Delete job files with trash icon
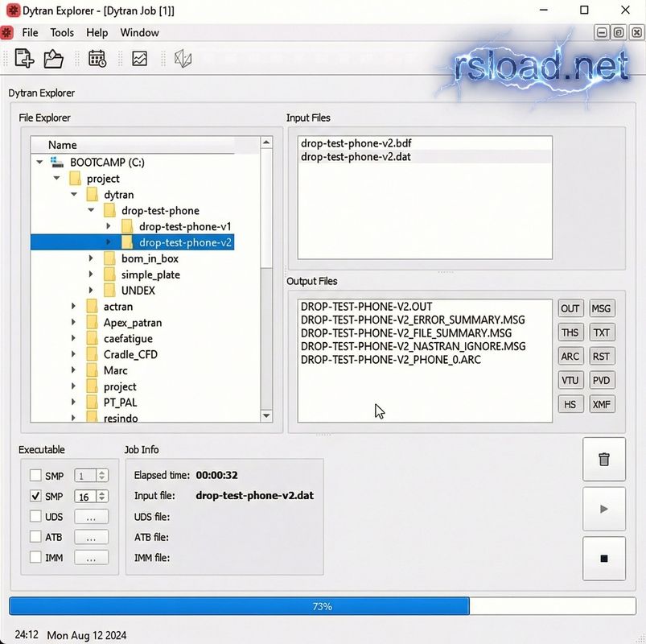The height and width of the screenshot is (644, 646). pyautogui.click(x=604, y=459)
